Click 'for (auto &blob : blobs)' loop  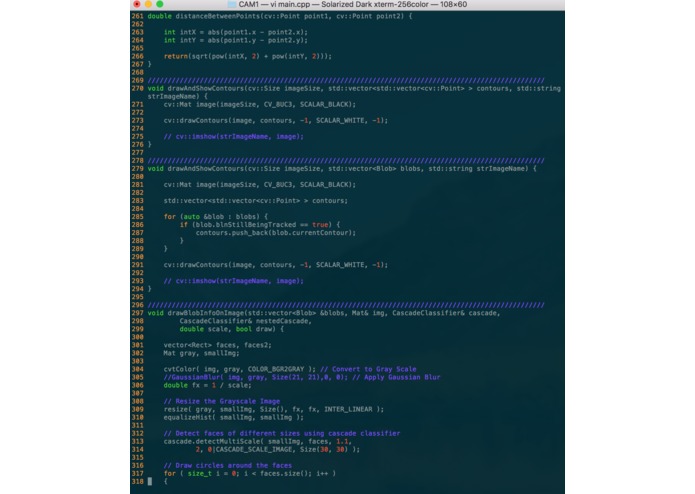[215, 217]
